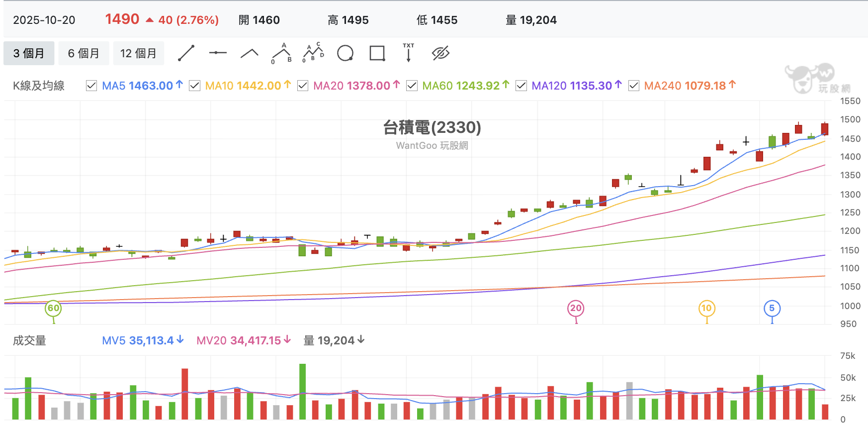Switch to the 3 個月 range tab

[29, 53]
